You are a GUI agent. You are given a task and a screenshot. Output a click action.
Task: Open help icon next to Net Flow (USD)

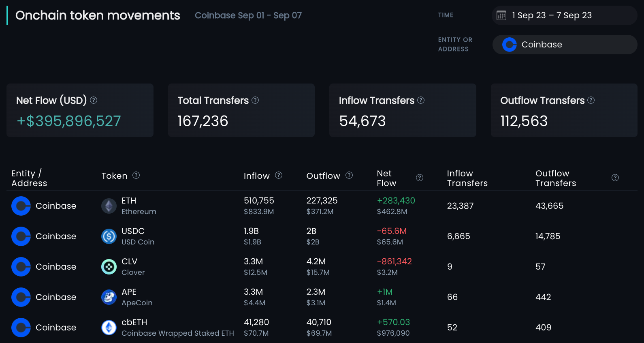(94, 100)
